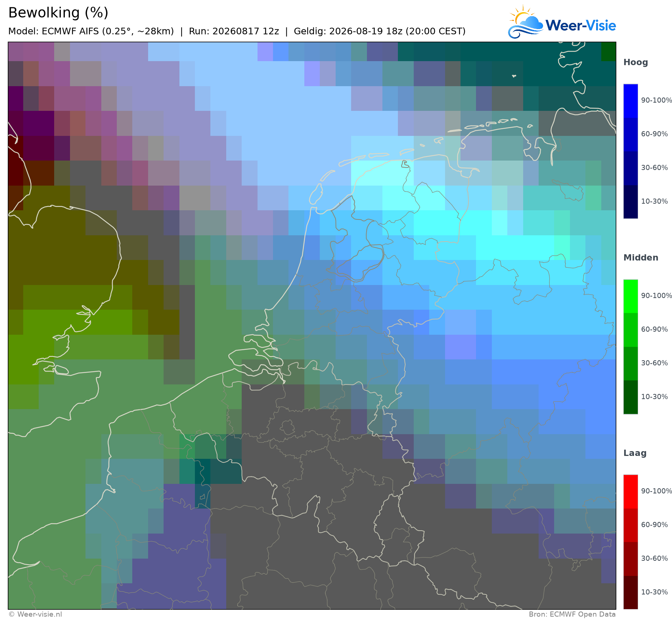Select the Midden 30-60% green swatch

630,363
